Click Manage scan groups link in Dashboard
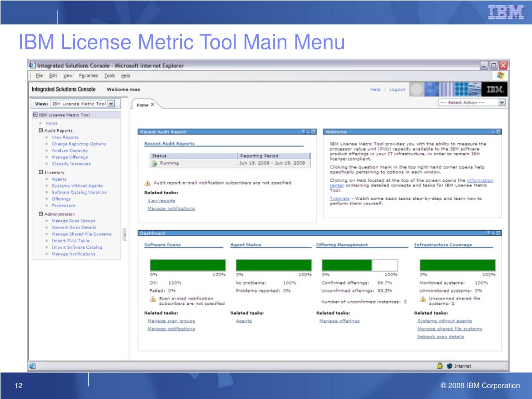The width and height of the screenshot is (532, 399). click(171, 321)
